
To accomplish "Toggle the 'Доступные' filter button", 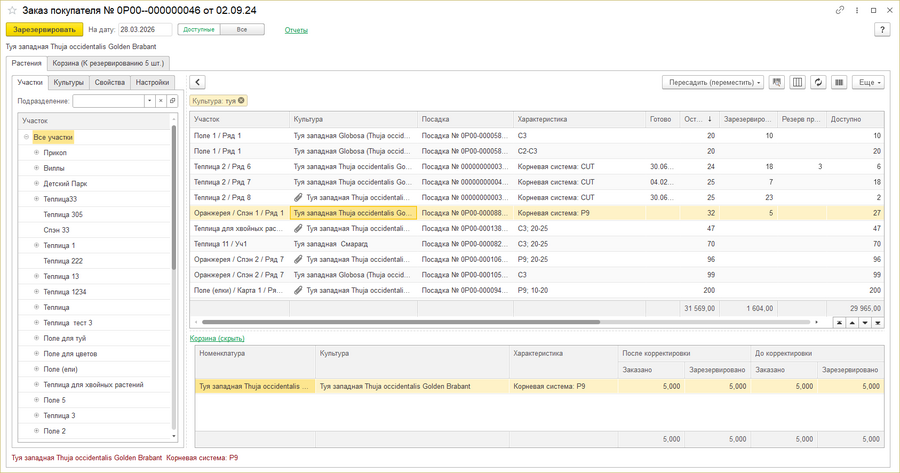I will (x=198, y=30).
